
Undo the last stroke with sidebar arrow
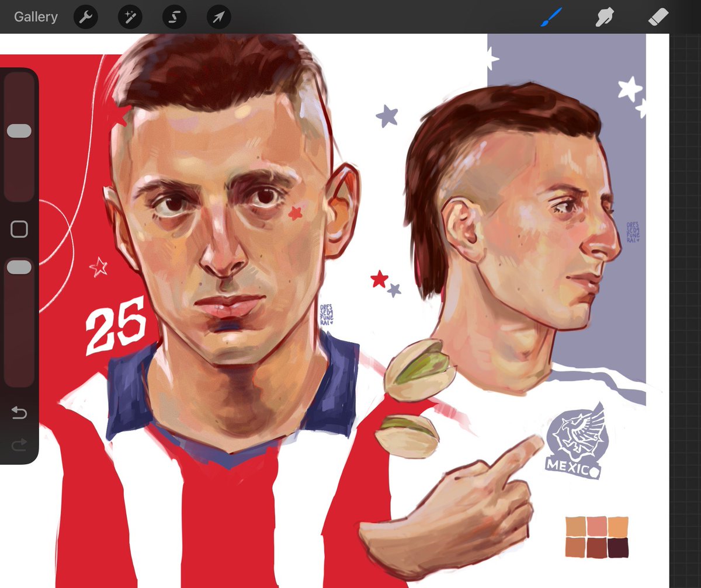click(19, 414)
